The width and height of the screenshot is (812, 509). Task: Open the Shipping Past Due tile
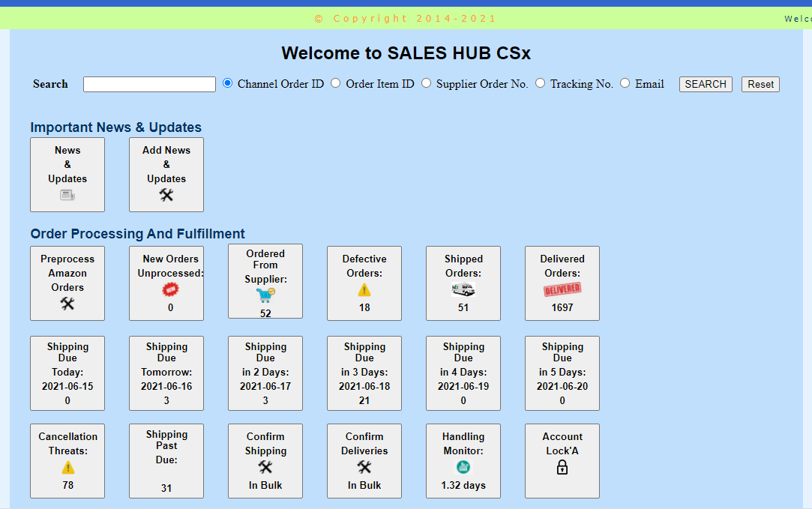[166, 460]
